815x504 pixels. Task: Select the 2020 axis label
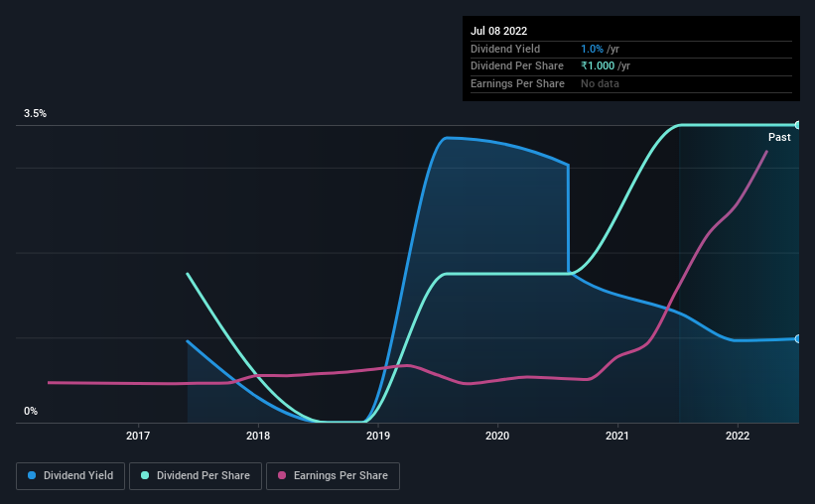coord(497,436)
